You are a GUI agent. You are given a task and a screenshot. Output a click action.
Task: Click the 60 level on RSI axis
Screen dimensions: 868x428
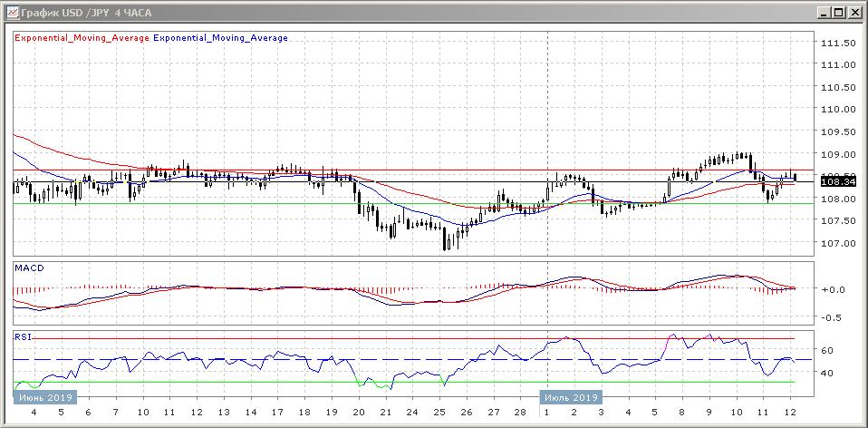pyautogui.click(x=827, y=350)
